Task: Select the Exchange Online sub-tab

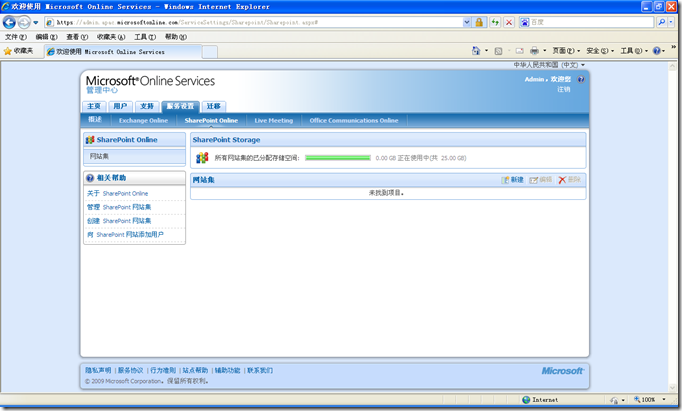Action: pos(143,120)
